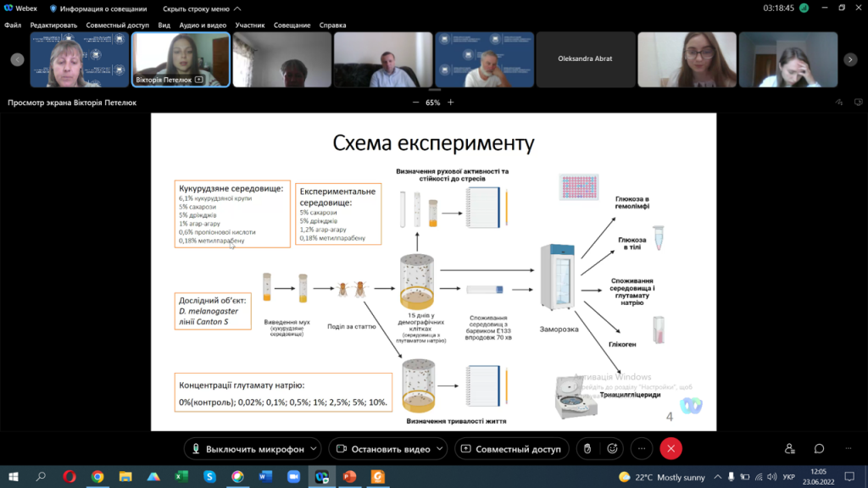The width and height of the screenshot is (868, 488).
Task: Open the participants panel
Action: [790, 448]
